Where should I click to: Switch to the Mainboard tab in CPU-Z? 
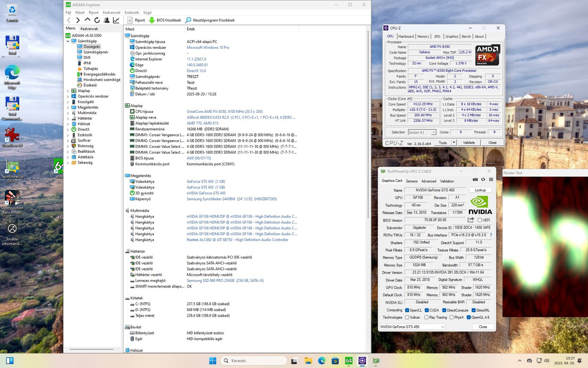406,37
